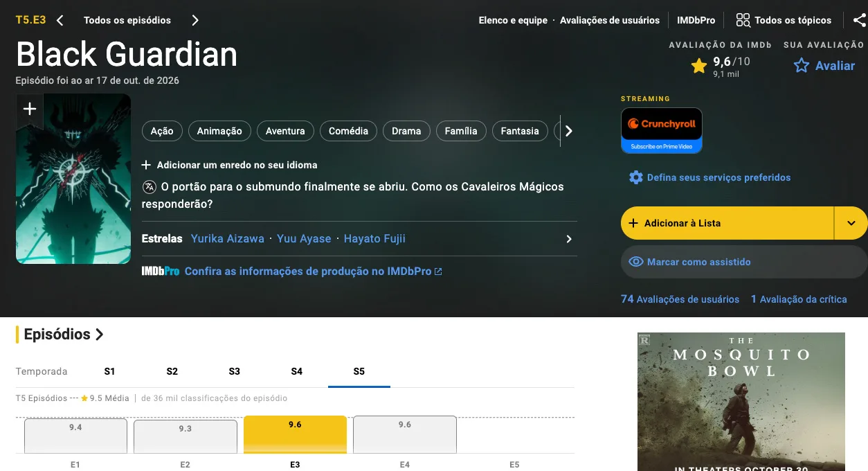
Task: Select the E1 rating bar 9.4
Action: 75,436
